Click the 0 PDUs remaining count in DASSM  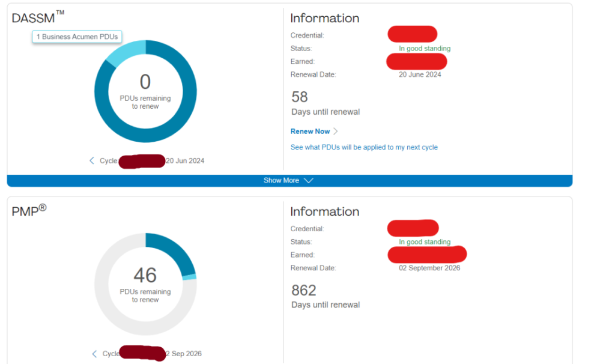coord(145,82)
